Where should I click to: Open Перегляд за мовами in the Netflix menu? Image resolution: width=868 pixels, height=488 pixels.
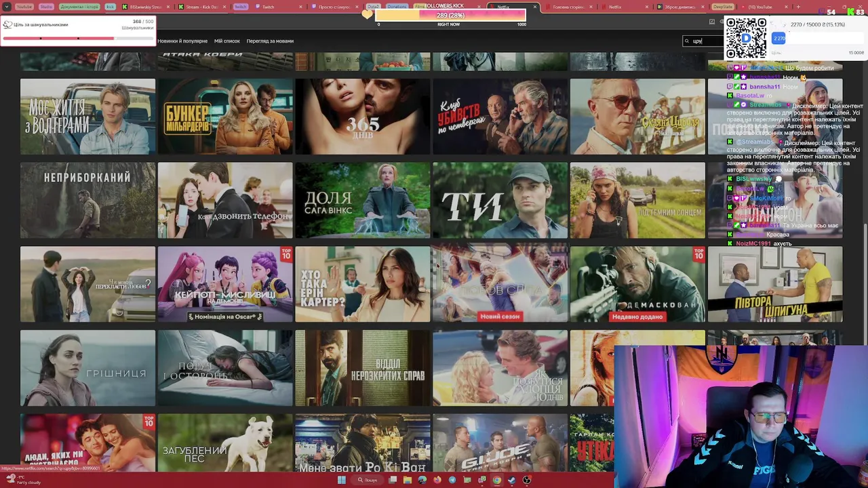pos(270,41)
